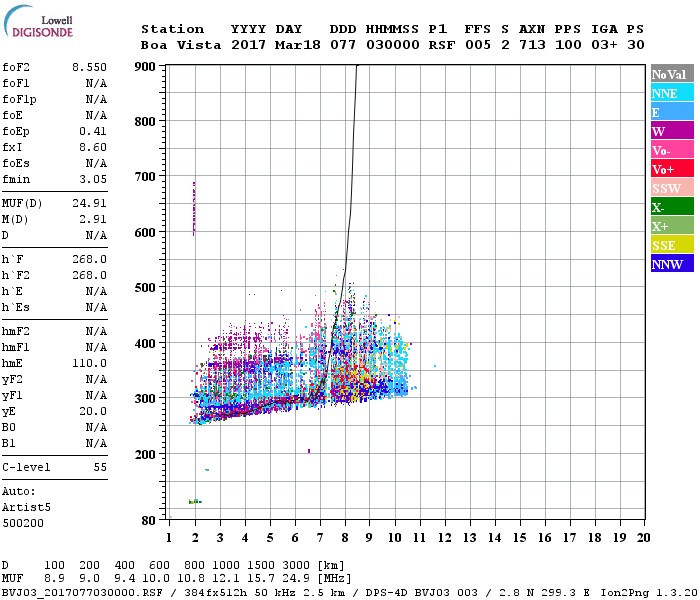Click the pink Vo- legend entry
The height and width of the screenshot is (600, 700).
(x=672, y=150)
